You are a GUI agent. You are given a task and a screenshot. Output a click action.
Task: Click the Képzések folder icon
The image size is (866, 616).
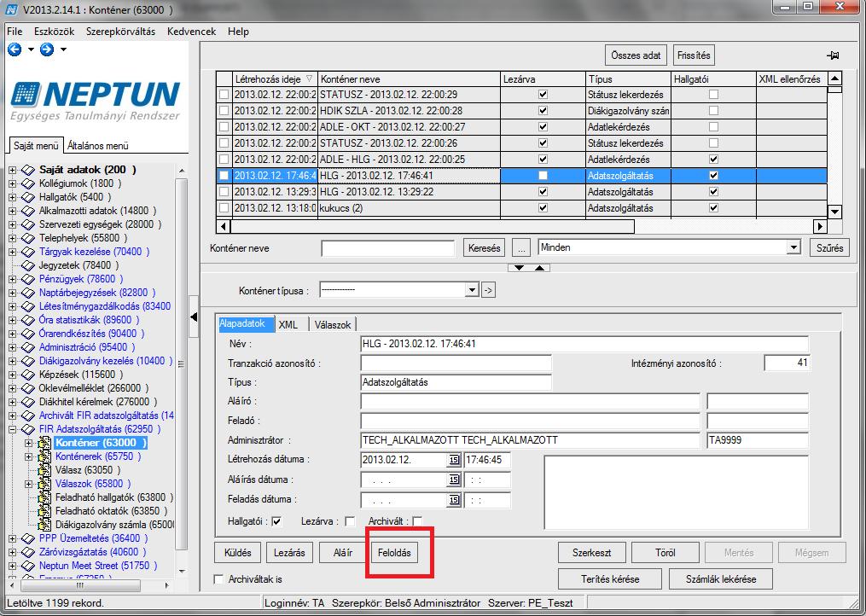click(x=28, y=375)
